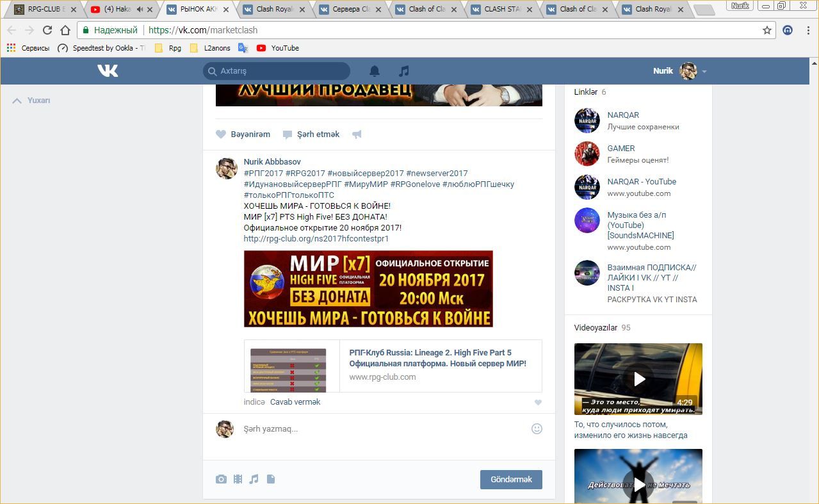Open the Linklər section header

point(586,92)
